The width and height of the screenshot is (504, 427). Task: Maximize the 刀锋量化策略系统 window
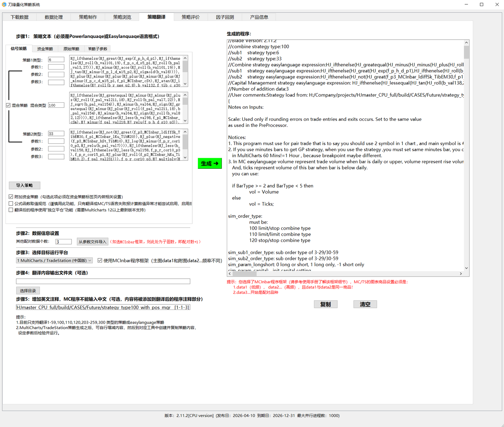481,4
